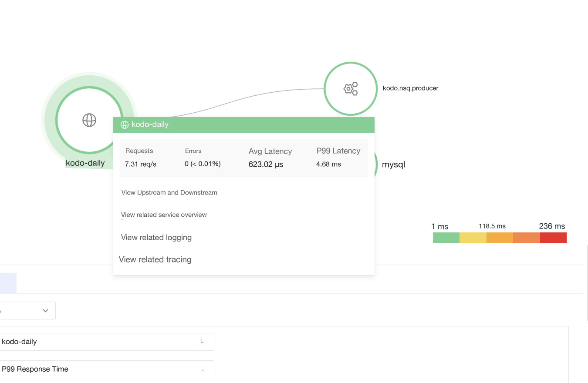This screenshot has height=383, width=588.
Task: Select the mysql node label
Action: click(x=393, y=165)
